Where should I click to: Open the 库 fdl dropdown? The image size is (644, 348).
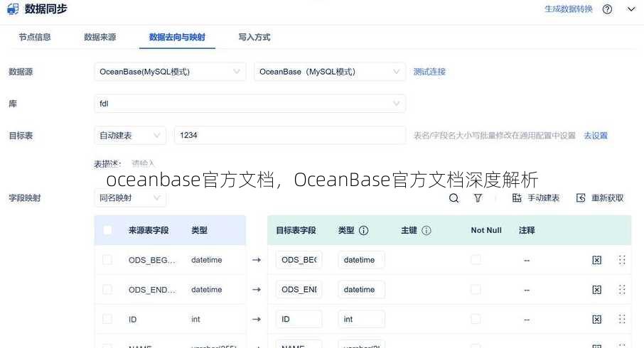tap(249, 104)
